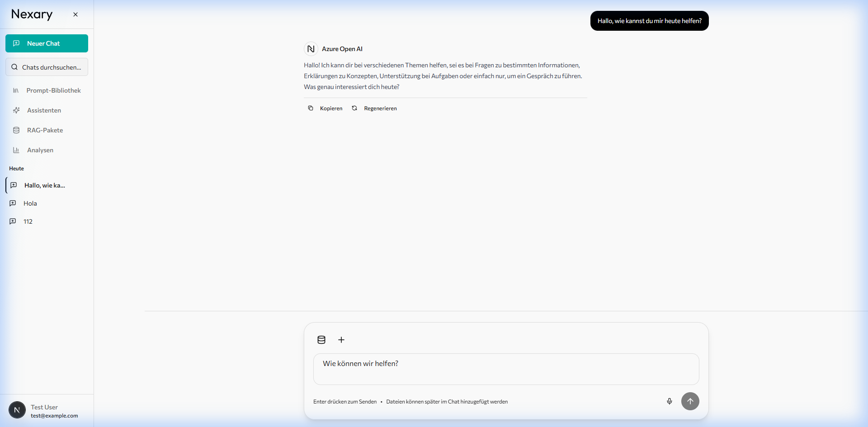868x427 pixels.
Task: Open Analysen using the chart icon
Action: coord(16,150)
